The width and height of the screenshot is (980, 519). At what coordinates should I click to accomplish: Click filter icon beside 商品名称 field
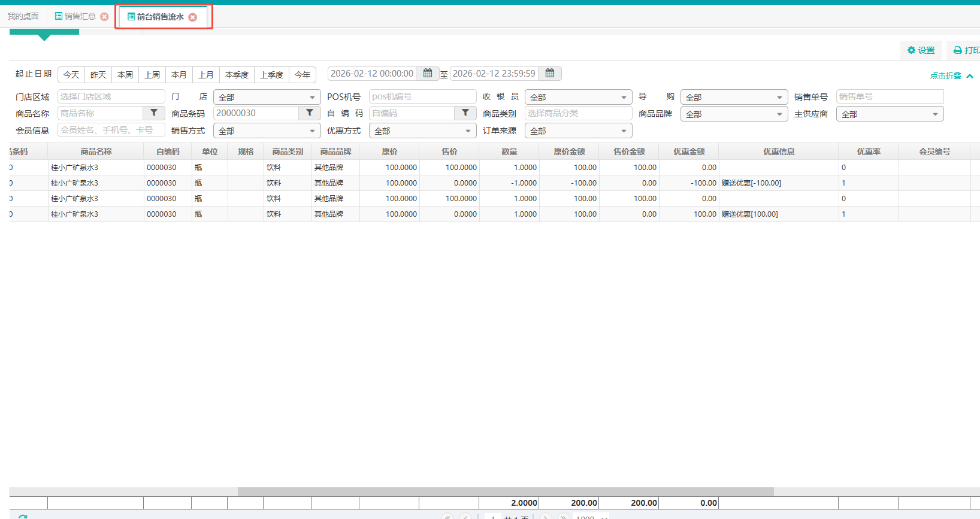pyautogui.click(x=154, y=113)
